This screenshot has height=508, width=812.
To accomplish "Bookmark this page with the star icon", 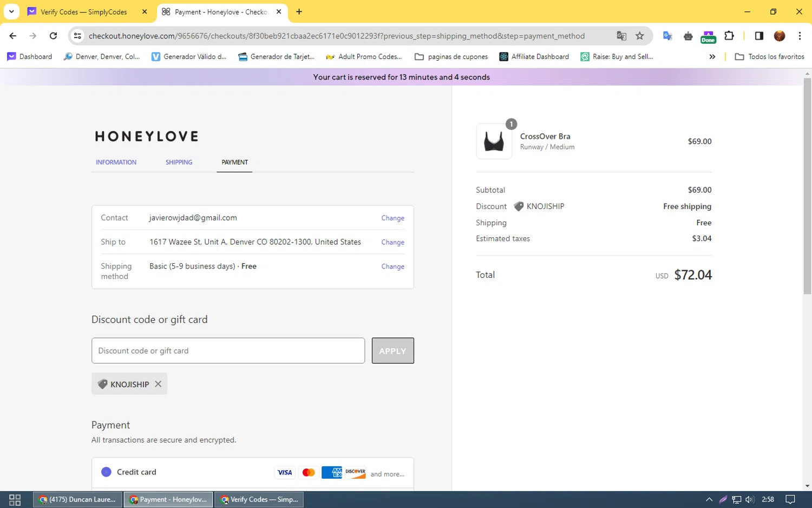I will [640, 36].
